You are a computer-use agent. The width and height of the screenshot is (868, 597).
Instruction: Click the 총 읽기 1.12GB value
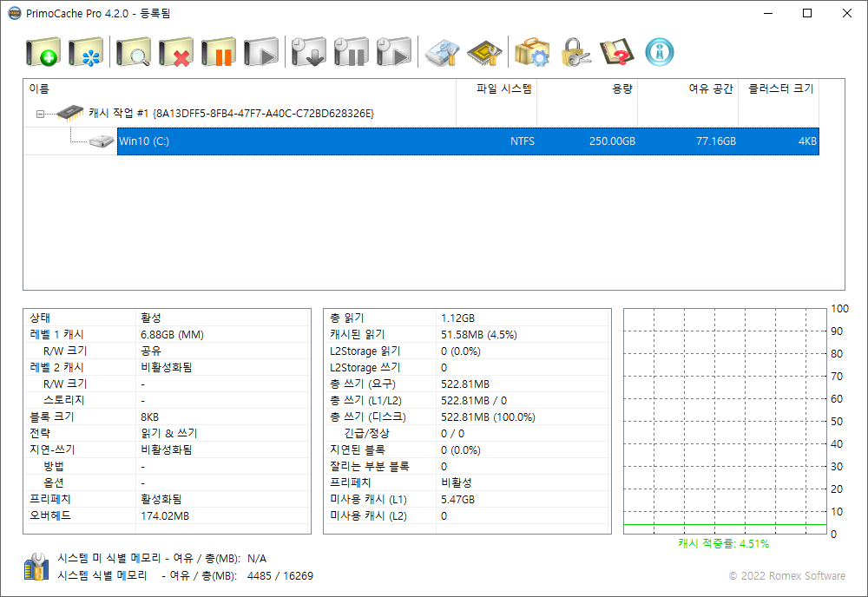point(457,318)
